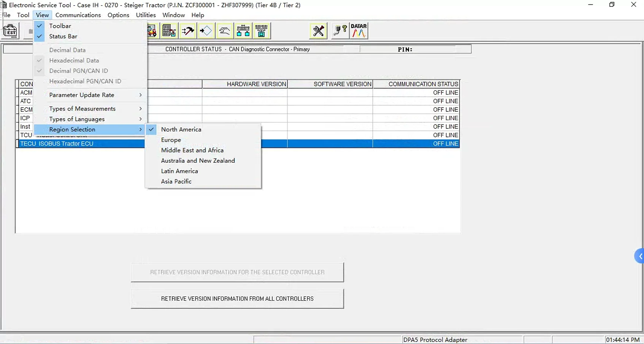
Task: Click the hammer with arrows toolbar icon
Action: 188,31
